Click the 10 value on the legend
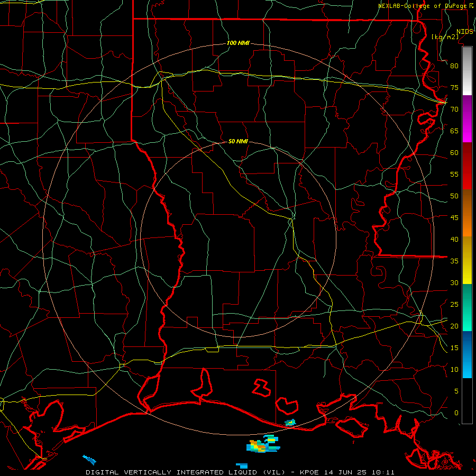476x476 pixels. point(454,370)
